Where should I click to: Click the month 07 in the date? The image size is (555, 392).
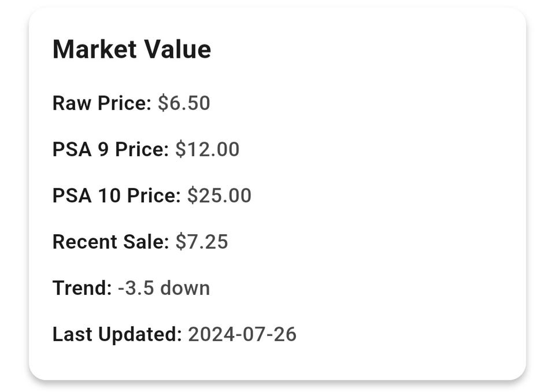249,334
